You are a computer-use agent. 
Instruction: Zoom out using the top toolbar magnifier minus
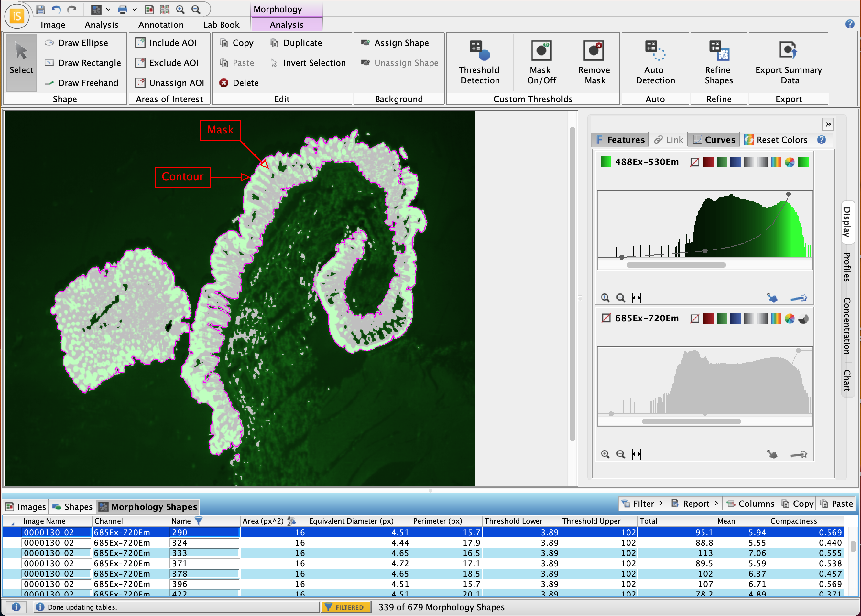coord(196,9)
